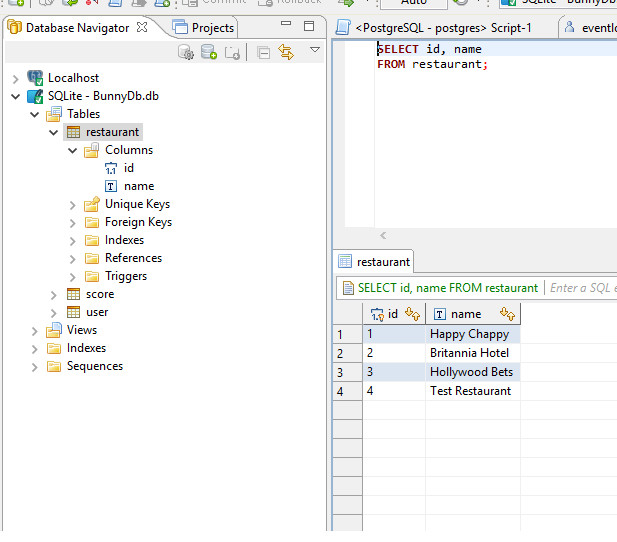Maximize the Database Navigator panel
The width and height of the screenshot is (617, 542).
[x=309, y=26]
